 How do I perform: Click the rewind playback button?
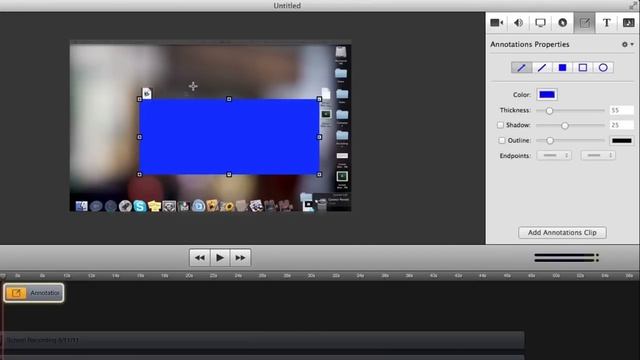(200, 258)
